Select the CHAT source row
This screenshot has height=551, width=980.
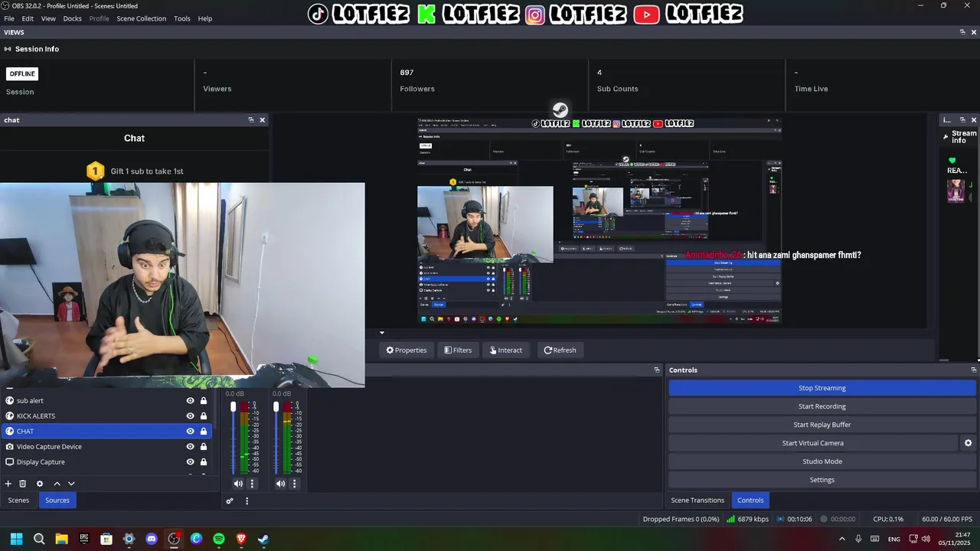pyautogui.click(x=106, y=432)
